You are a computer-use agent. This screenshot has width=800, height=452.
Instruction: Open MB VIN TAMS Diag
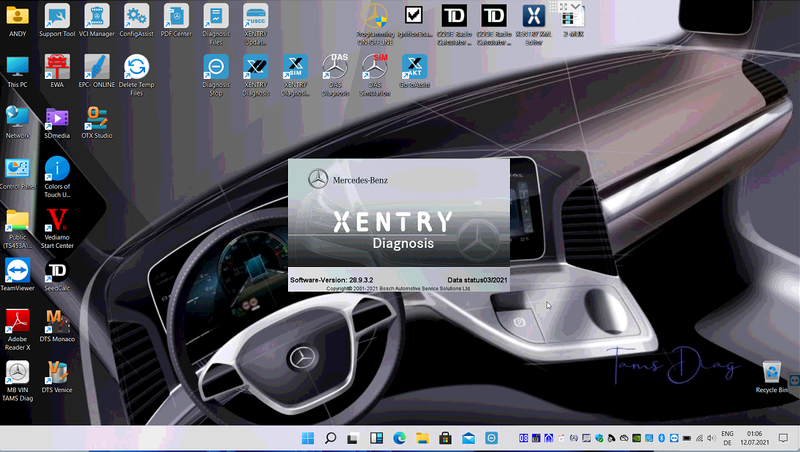point(17,381)
